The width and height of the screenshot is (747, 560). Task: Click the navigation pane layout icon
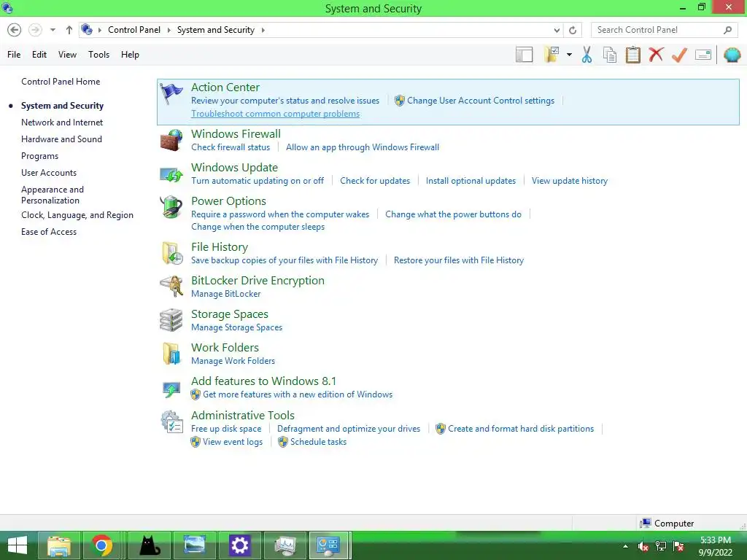(524, 55)
